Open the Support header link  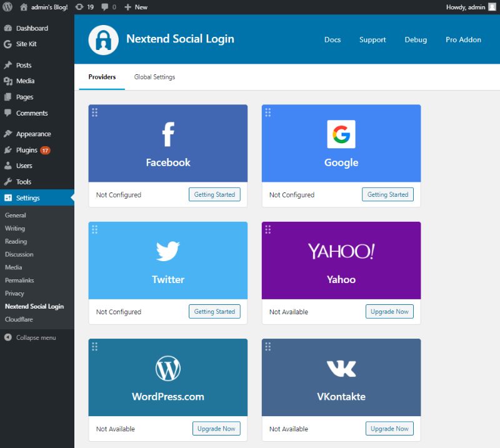tap(372, 39)
